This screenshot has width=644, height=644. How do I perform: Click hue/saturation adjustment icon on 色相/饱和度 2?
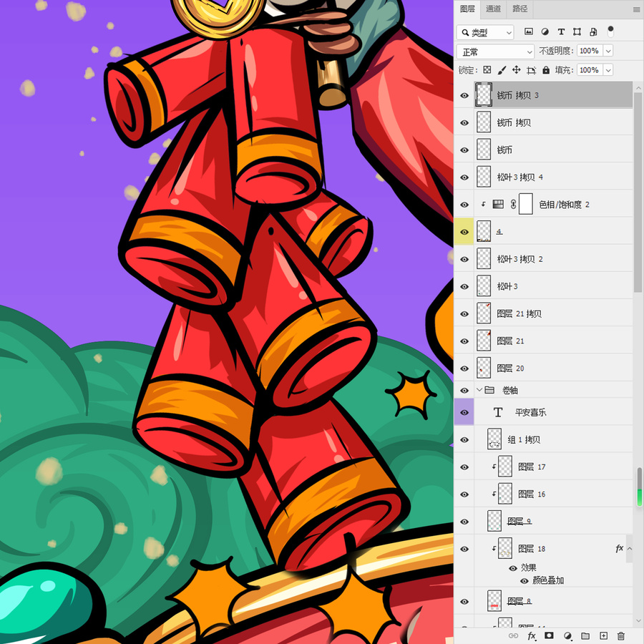click(498, 204)
